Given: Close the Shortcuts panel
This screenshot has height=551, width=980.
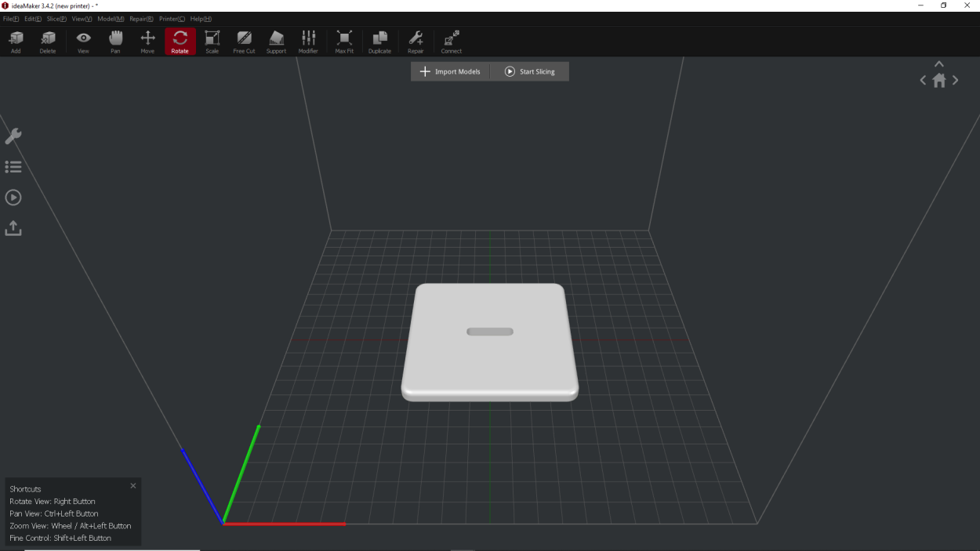Looking at the screenshot, I should point(133,486).
